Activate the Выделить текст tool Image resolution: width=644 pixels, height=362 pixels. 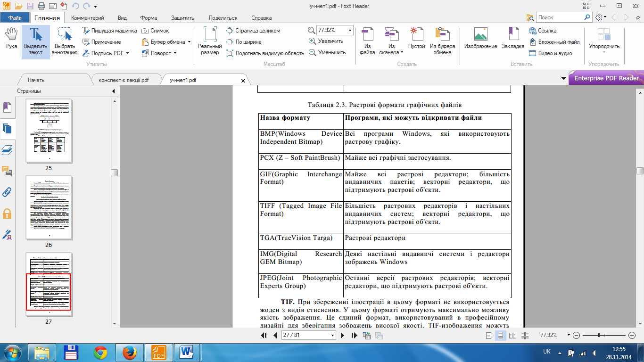coord(36,42)
